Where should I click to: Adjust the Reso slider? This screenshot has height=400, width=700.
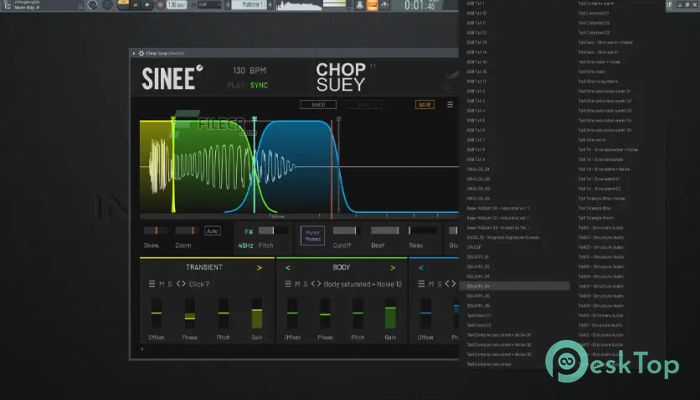pos(423,230)
